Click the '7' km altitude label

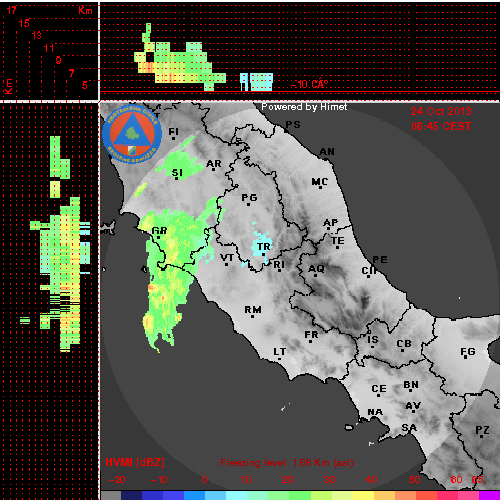click(71, 73)
